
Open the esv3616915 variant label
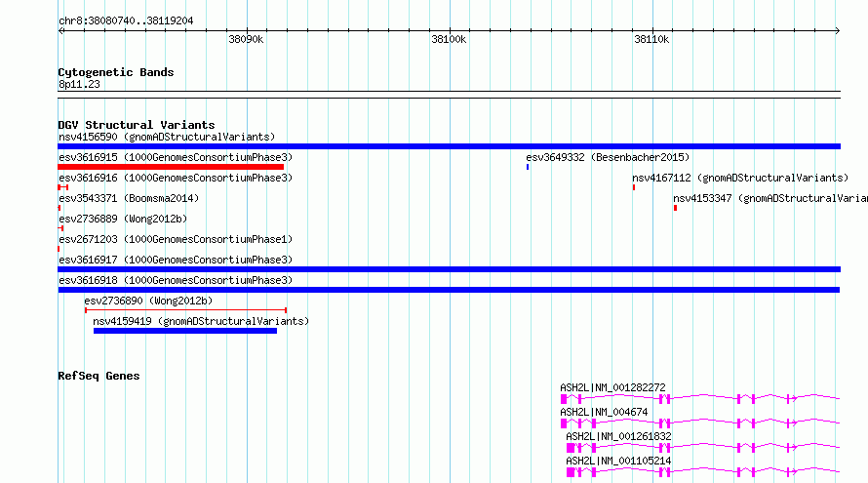[176, 157]
